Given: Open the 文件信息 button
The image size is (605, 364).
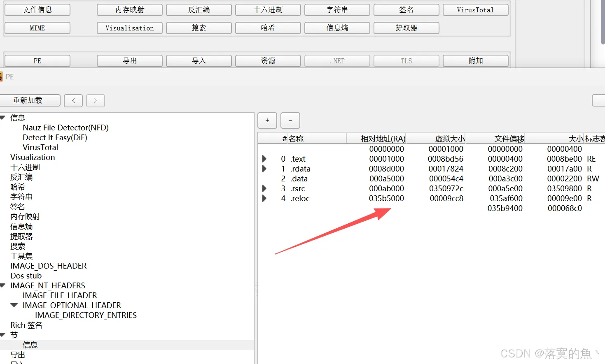Looking at the screenshot, I should click(37, 10).
